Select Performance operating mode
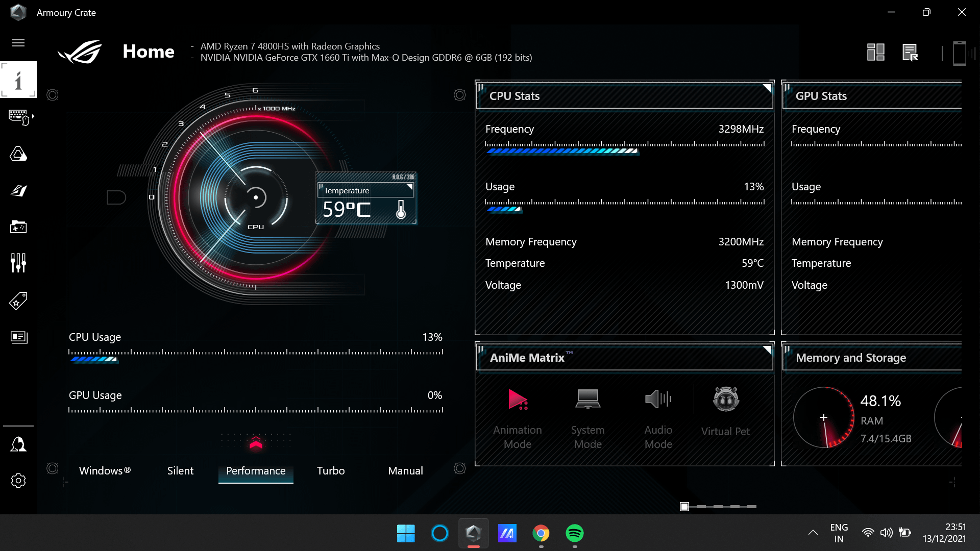The image size is (980, 551). (x=256, y=470)
